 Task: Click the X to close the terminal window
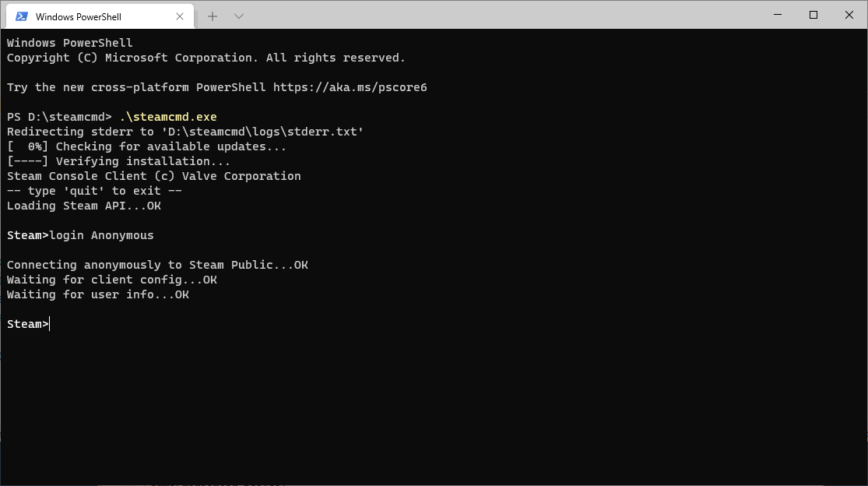(x=849, y=14)
